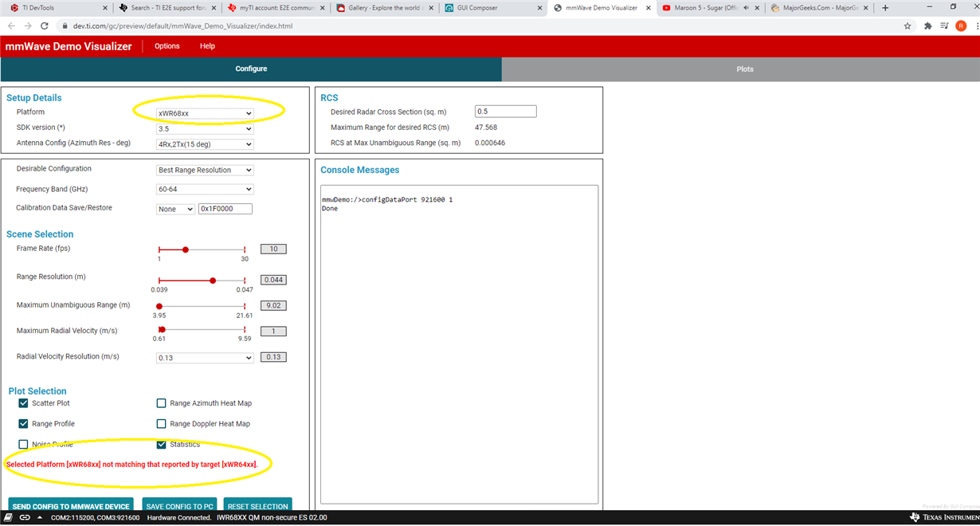Open the Options menu
The width and height of the screenshot is (980, 526).
pos(167,46)
